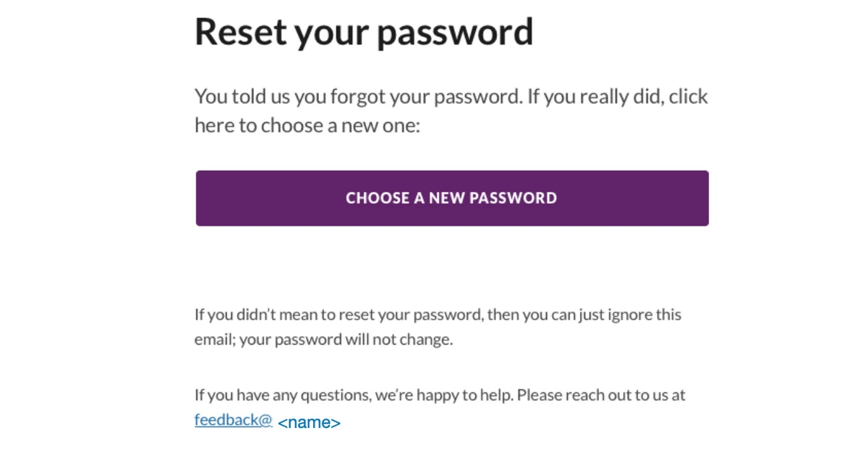Click the <name> placeholder text
Image resolution: width=868 pixels, height=459 pixels.
[309, 423]
